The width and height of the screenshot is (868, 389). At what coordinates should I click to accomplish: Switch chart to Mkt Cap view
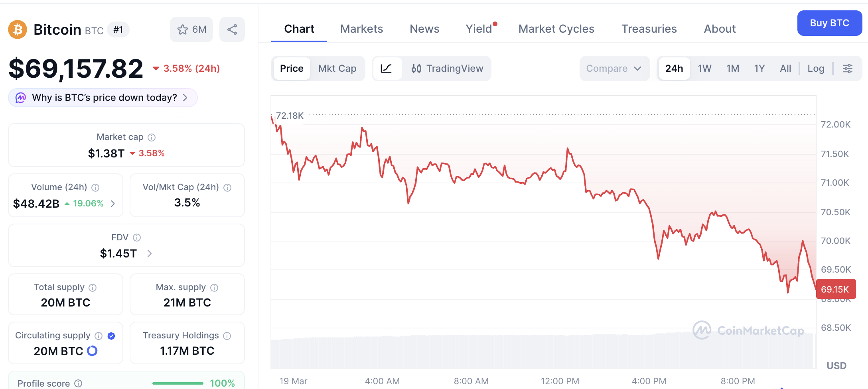coord(337,69)
